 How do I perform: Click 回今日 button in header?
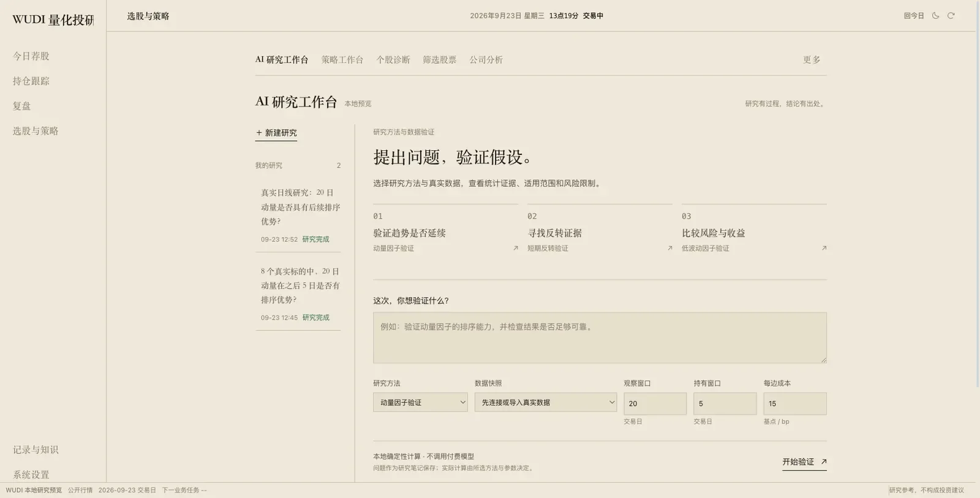tap(914, 16)
